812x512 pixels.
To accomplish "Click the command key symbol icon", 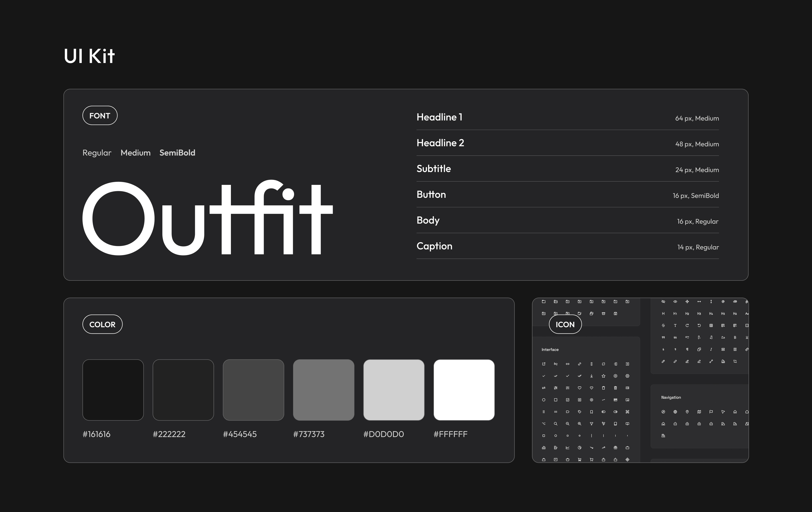I will (x=627, y=412).
